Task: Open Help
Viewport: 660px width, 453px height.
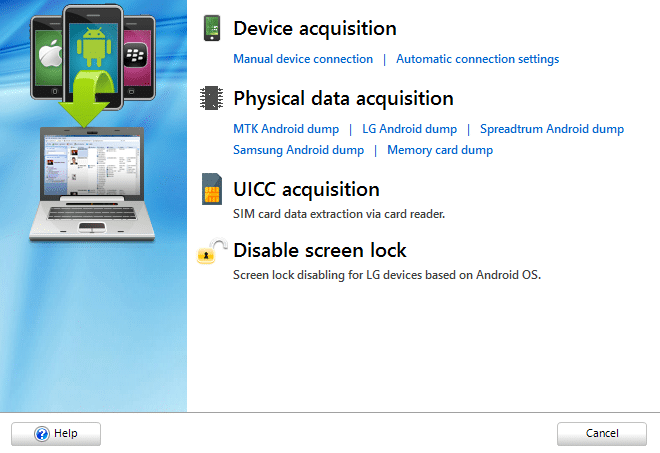Action: (56, 434)
